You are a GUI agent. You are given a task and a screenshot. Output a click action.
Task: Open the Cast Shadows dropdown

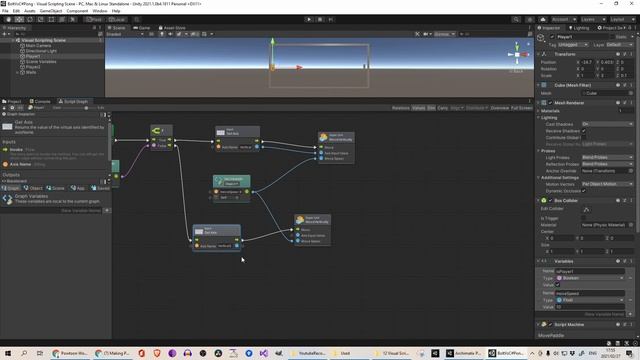pos(607,124)
